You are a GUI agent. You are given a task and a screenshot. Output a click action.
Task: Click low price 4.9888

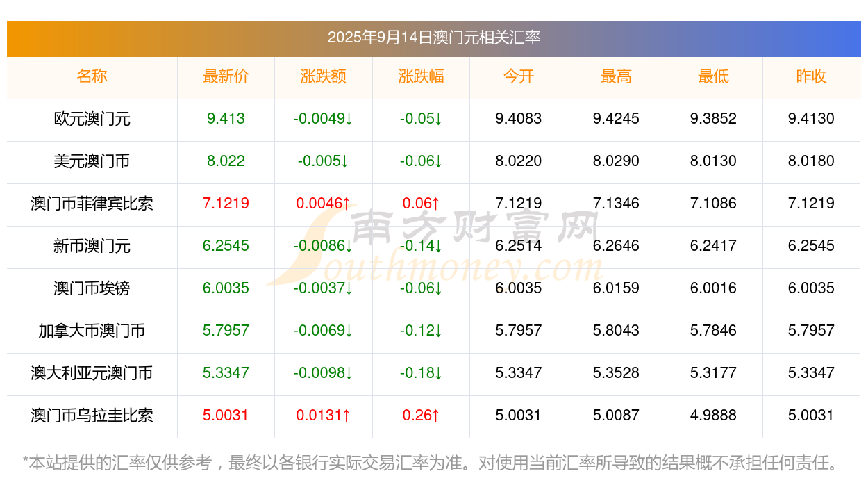click(713, 416)
